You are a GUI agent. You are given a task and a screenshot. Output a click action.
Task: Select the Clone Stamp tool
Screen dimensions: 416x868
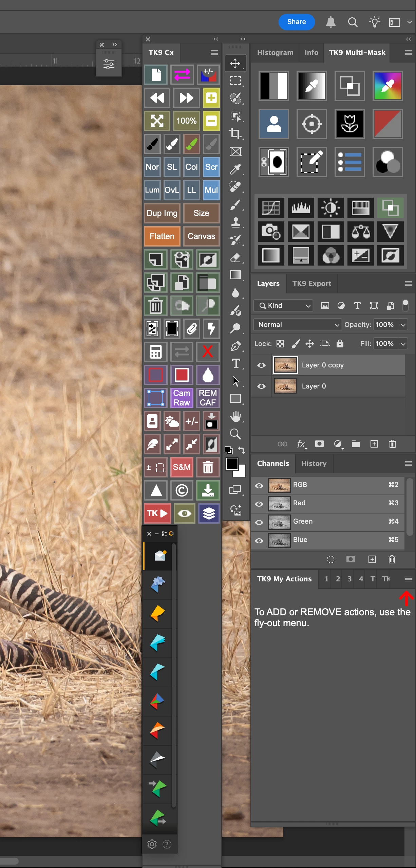pyautogui.click(x=235, y=222)
